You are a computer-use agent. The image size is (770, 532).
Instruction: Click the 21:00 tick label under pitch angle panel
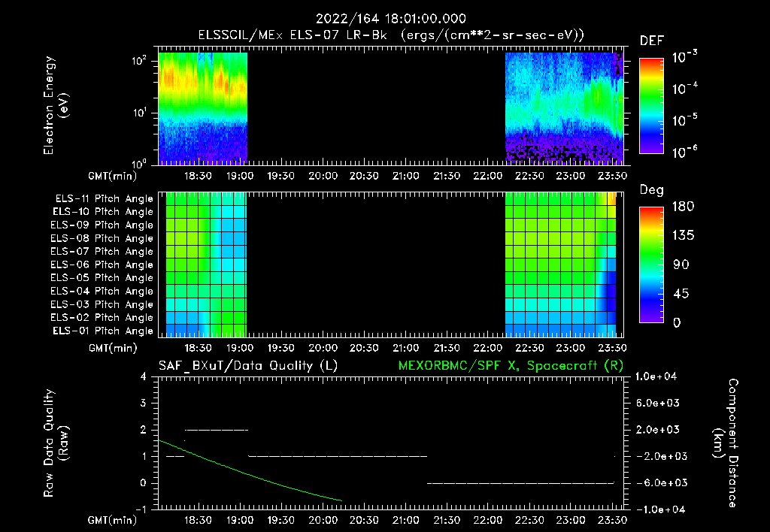405,348
